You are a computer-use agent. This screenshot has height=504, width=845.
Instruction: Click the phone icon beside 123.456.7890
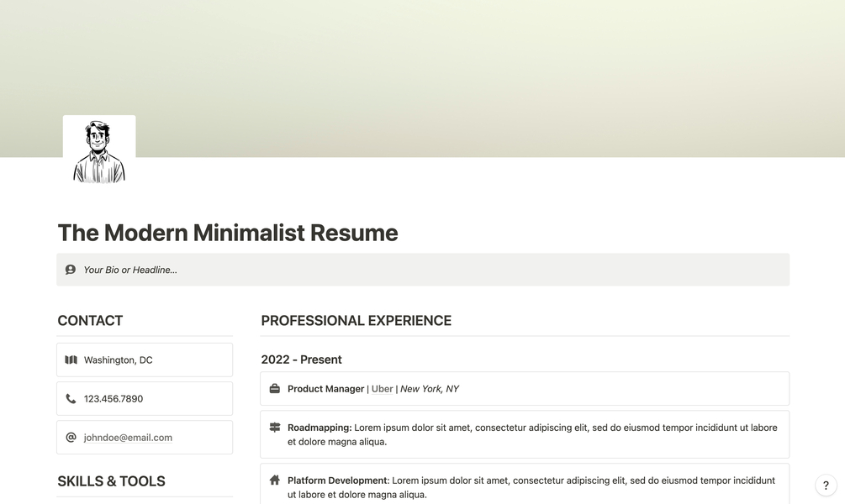(x=71, y=399)
